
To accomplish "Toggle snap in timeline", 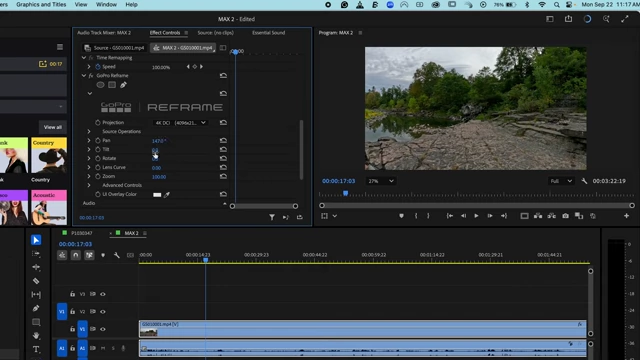I will (x=76, y=255).
